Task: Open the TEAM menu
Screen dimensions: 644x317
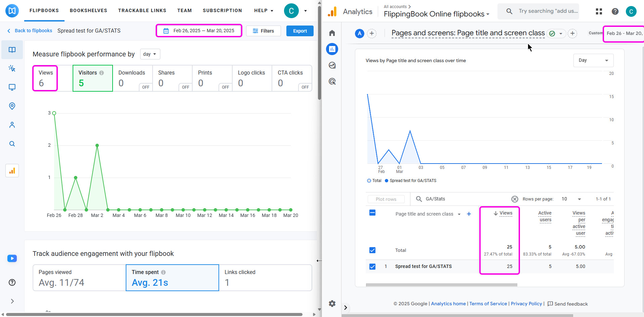Action: click(185, 10)
